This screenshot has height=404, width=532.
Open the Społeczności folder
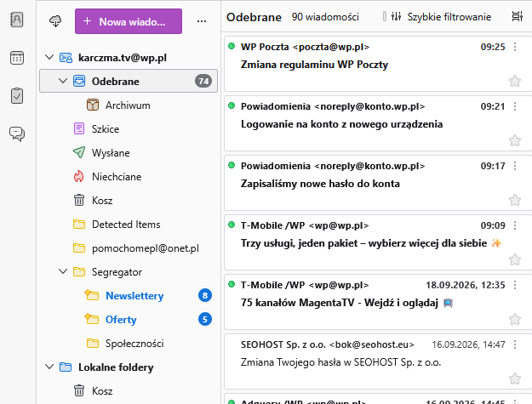(129, 344)
